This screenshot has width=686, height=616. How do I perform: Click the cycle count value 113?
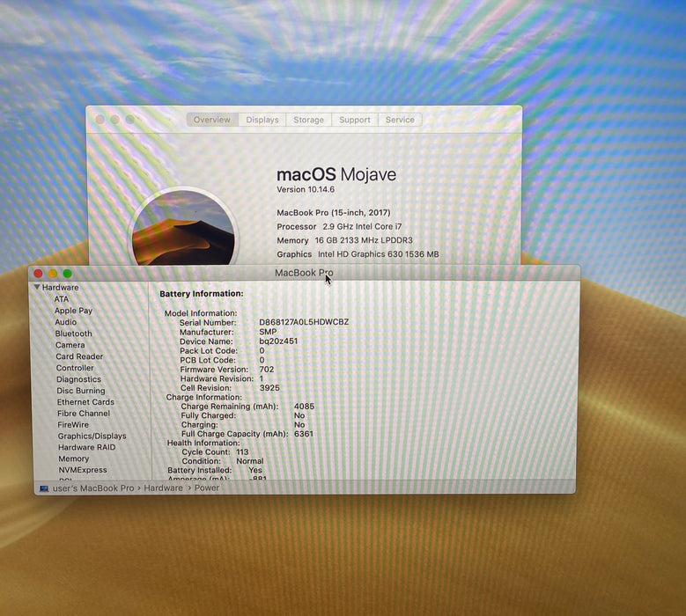[x=242, y=451]
